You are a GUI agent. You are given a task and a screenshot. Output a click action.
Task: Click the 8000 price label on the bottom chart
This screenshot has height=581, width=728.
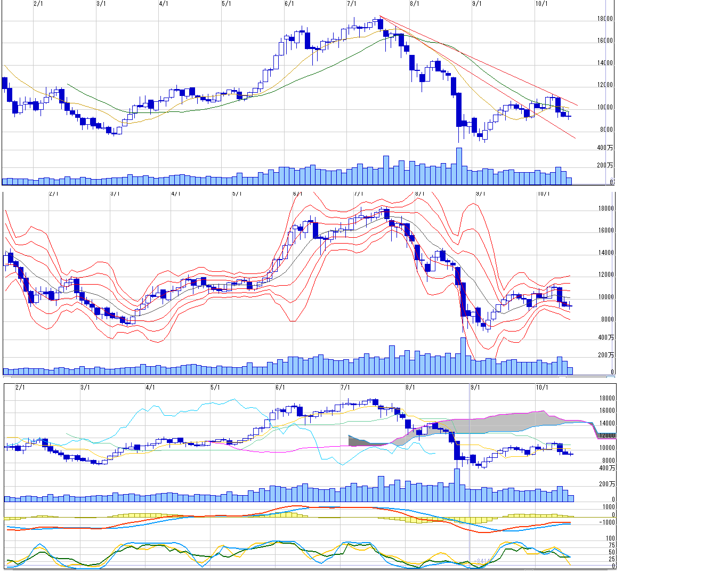click(x=608, y=461)
